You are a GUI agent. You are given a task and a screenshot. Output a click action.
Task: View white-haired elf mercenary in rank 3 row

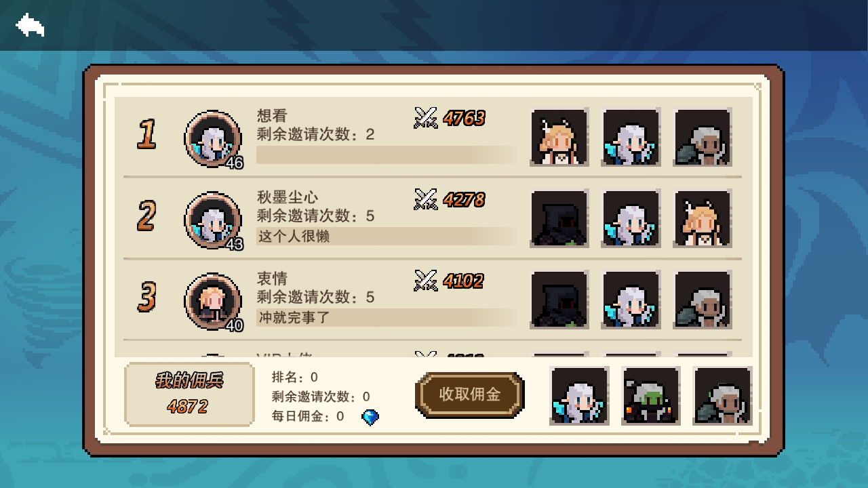631,300
